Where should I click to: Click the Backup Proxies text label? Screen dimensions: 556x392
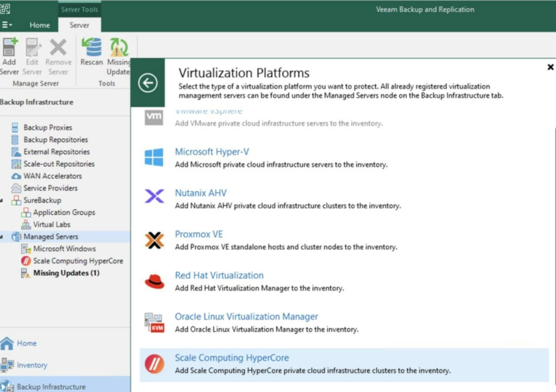(x=48, y=128)
